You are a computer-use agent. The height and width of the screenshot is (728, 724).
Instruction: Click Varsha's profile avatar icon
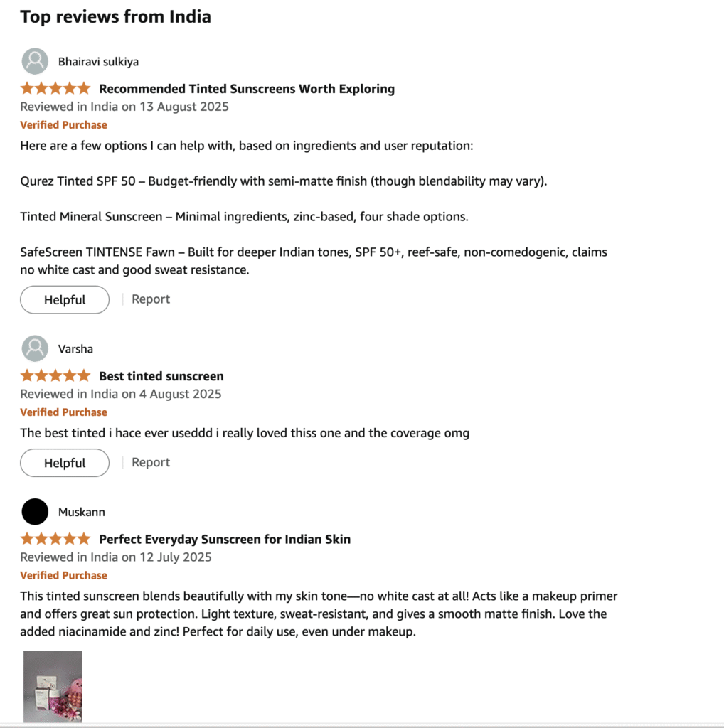[x=35, y=348]
